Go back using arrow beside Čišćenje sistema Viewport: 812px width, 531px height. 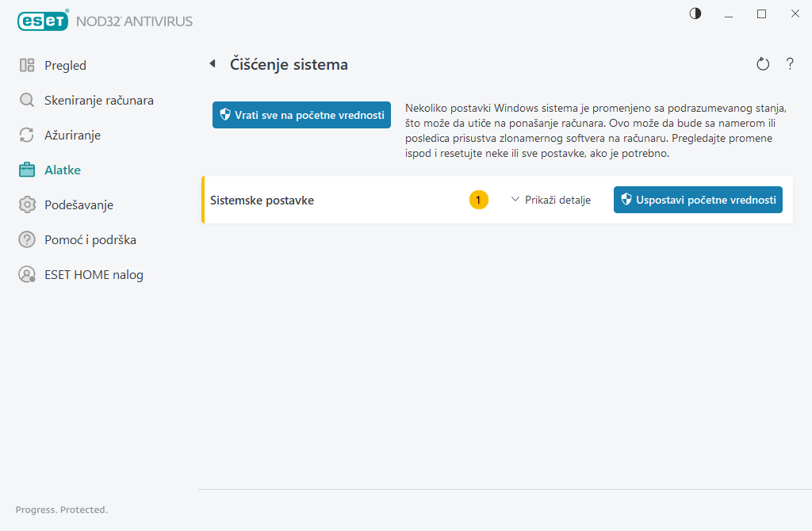(x=213, y=64)
